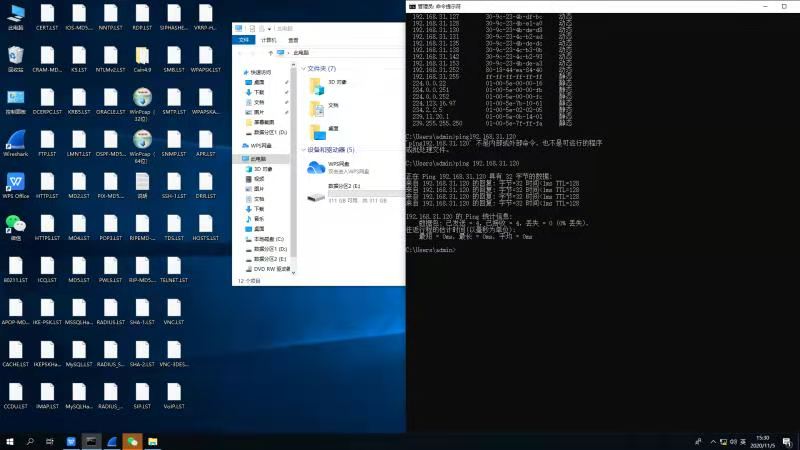Switch to File Explorer from the taskbar
The image size is (800, 450).
153,441
